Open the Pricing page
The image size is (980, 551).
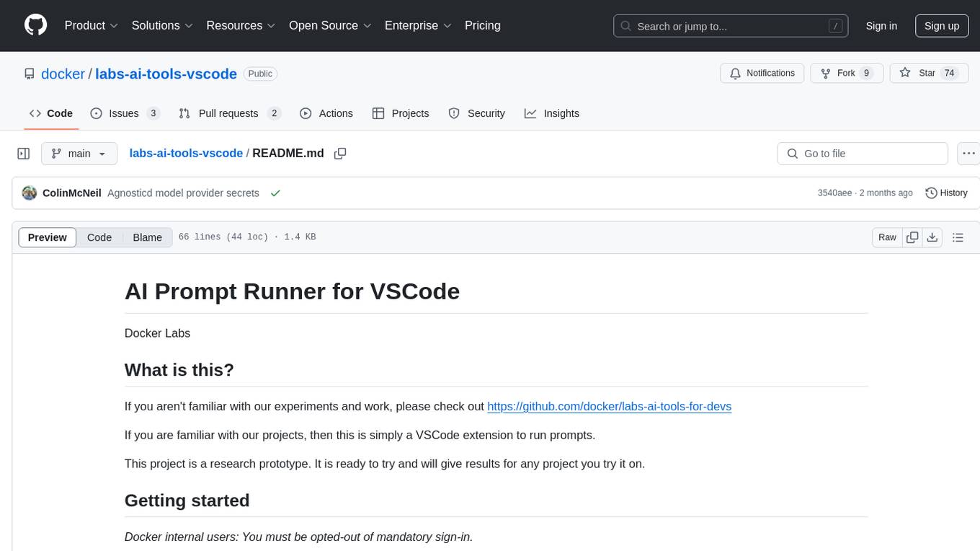tap(483, 25)
